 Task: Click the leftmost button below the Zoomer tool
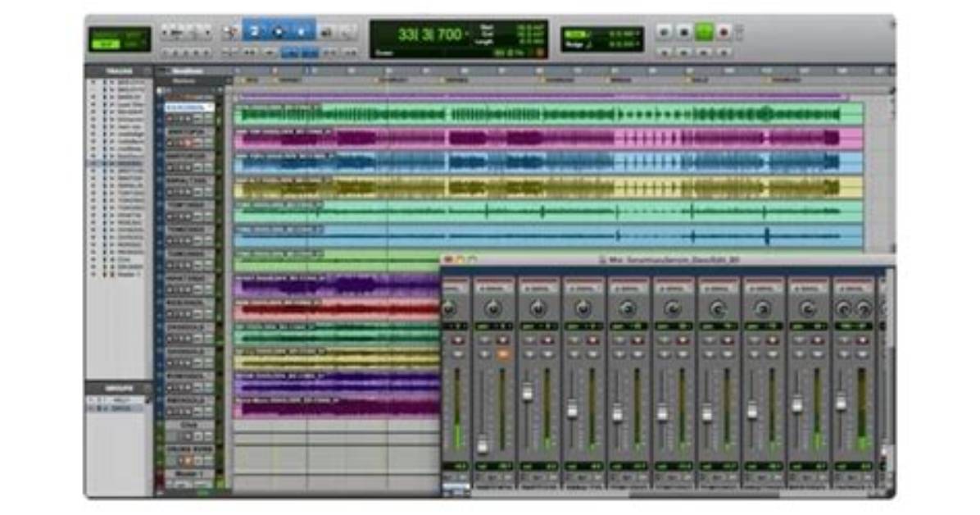point(230,52)
